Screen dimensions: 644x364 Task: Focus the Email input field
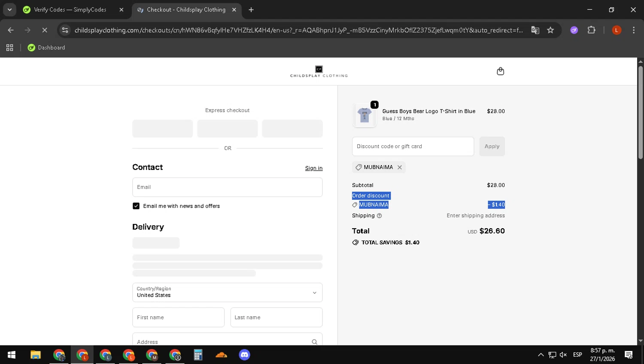point(227,187)
